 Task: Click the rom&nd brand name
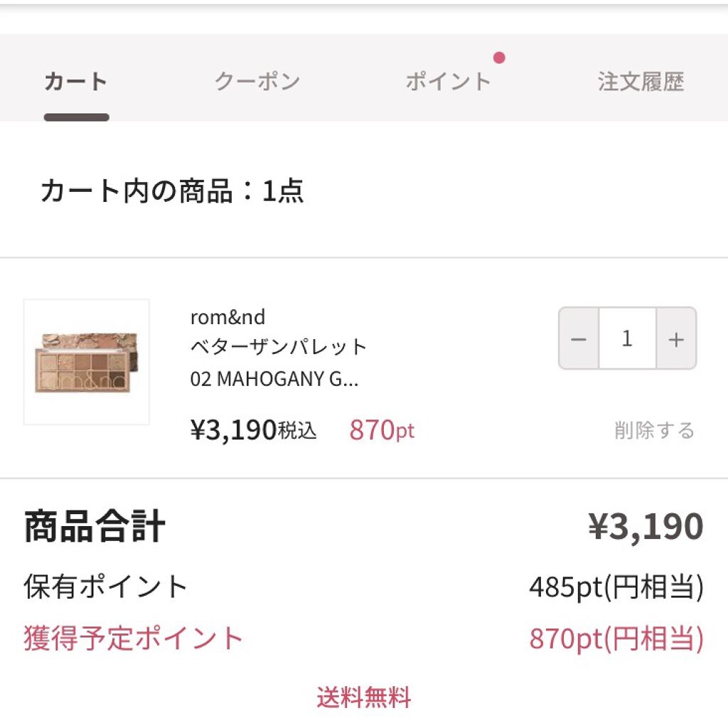(227, 317)
